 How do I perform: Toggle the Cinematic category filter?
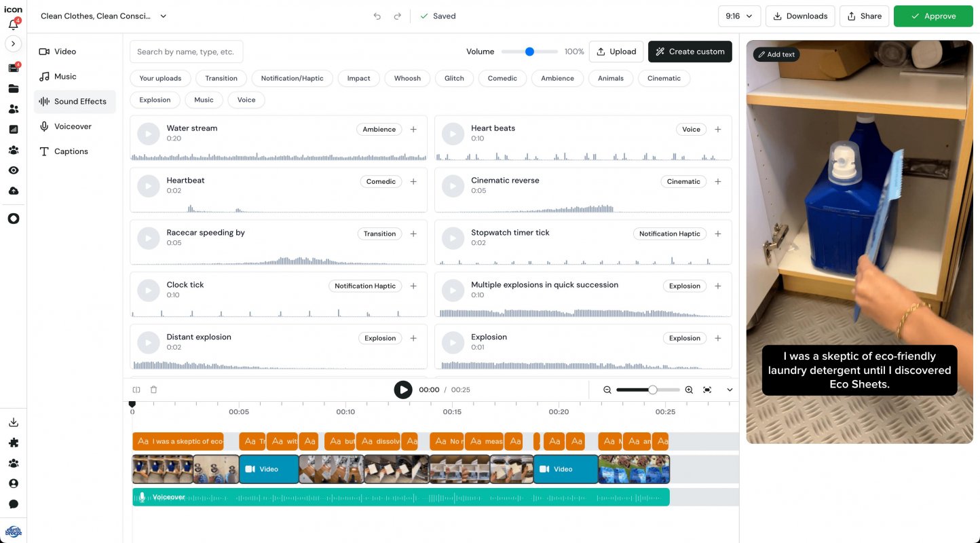[664, 78]
